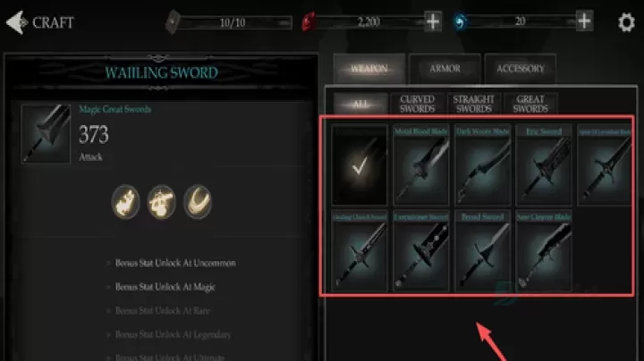Image resolution: width=644 pixels, height=361 pixels.
Task: Pick the Executioner Sword card
Action: click(x=420, y=251)
